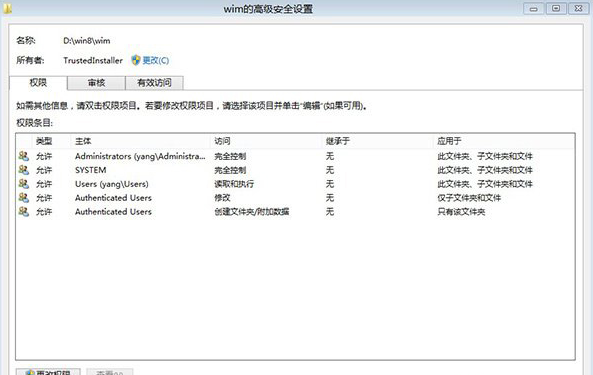Screen dimensions: 593x375
Task: Click the 只有该文件夹 applies-to cell
Action: tap(461, 212)
